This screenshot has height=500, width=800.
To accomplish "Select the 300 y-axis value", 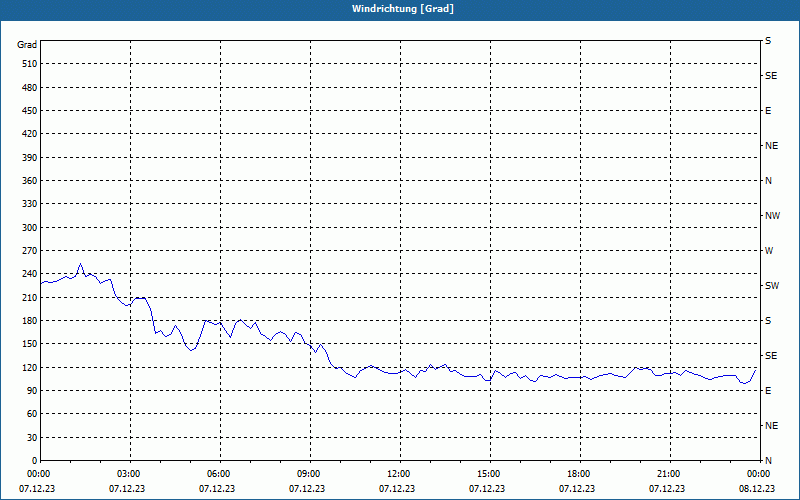I will pos(30,227).
